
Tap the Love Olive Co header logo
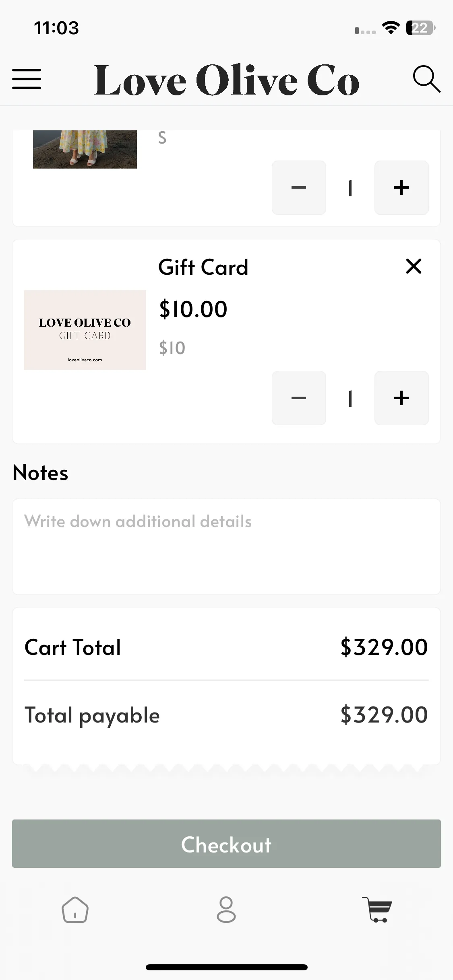click(x=226, y=80)
